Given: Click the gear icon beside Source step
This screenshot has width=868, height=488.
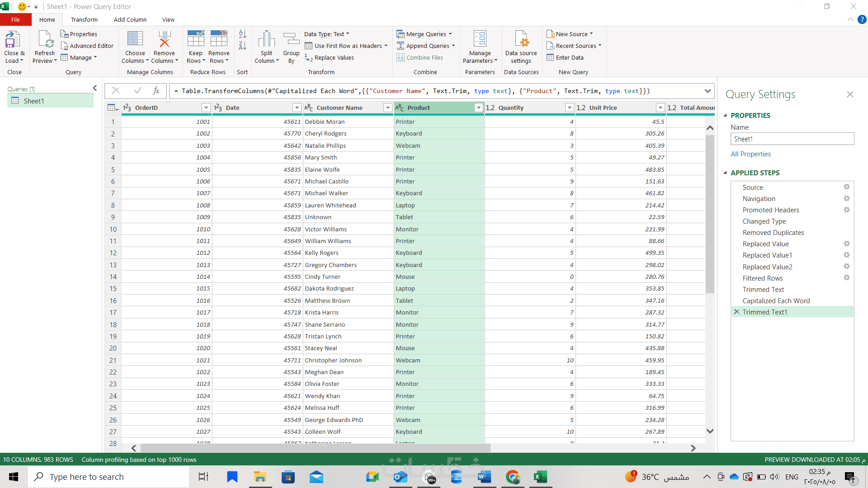Looking at the screenshot, I should [x=846, y=187].
